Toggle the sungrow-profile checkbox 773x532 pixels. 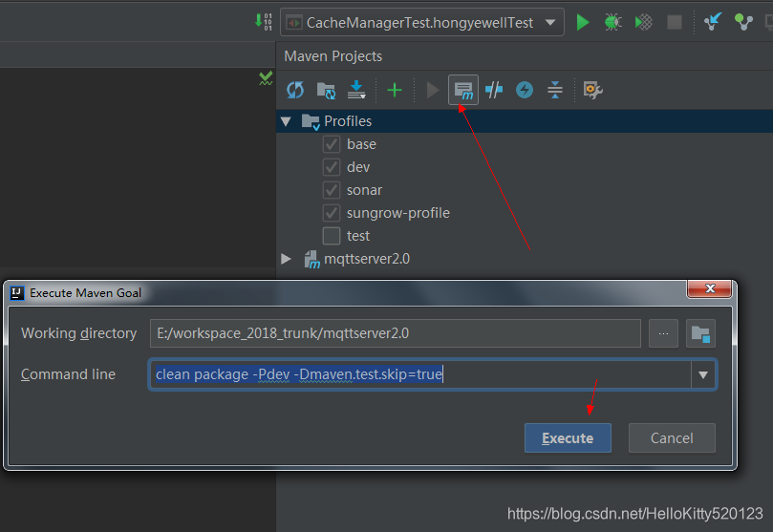332,213
